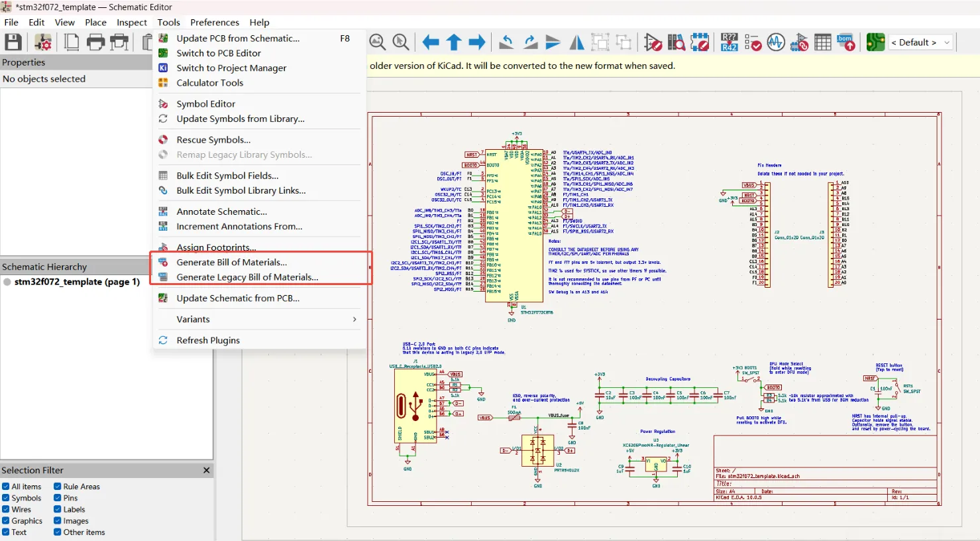980x541 pixels.
Task: Open Symbol Library Browser toolbar icon
Action: (x=677, y=42)
